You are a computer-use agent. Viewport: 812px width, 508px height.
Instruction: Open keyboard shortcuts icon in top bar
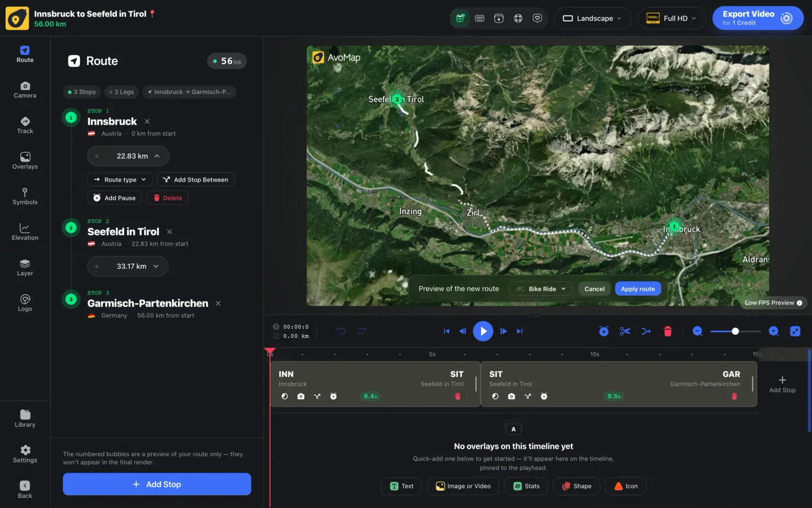click(479, 18)
